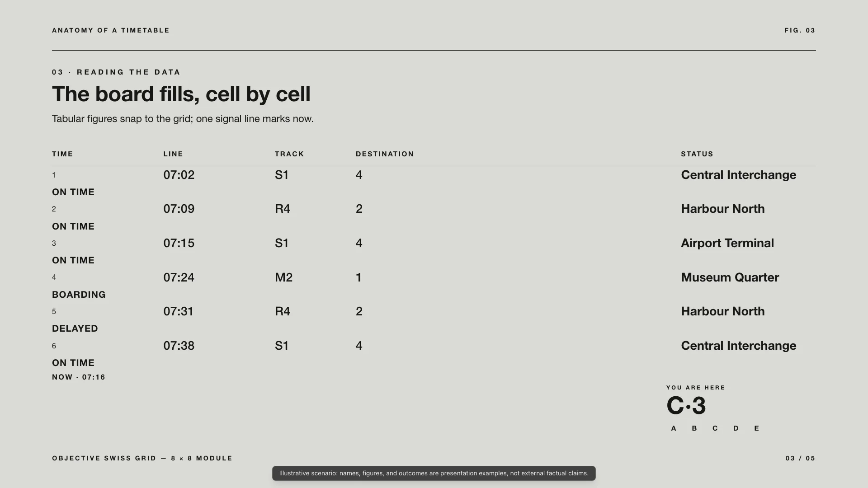Select Harbour North in the 07:09 row
This screenshot has width=868, height=488.
click(723, 209)
